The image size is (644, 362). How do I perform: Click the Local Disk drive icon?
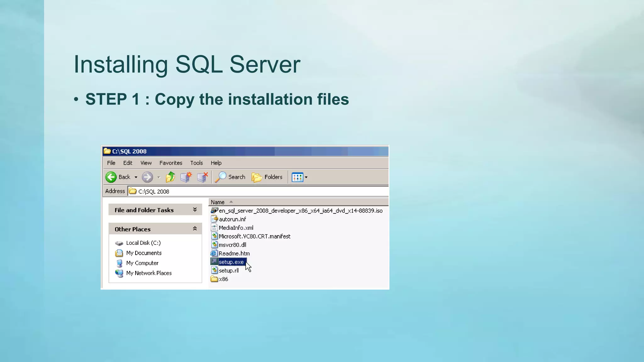119,243
